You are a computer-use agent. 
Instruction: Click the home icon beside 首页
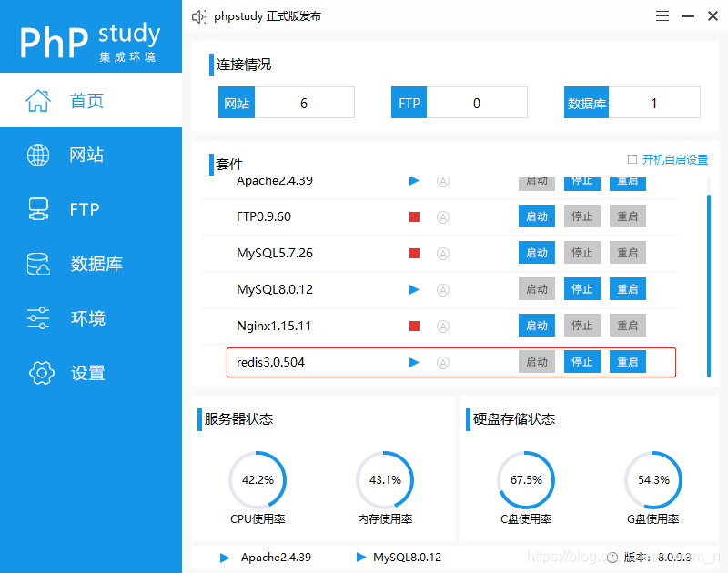[38, 100]
